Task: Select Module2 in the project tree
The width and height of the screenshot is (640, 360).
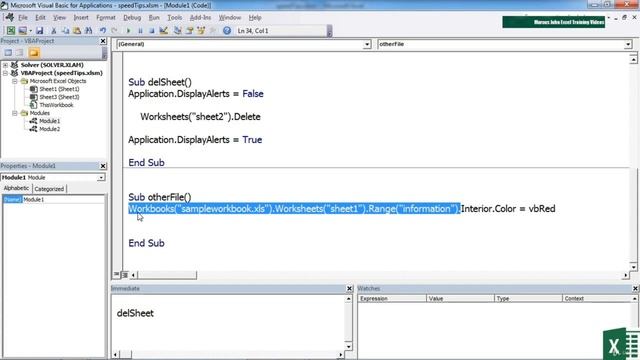Action: tap(49, 129)
